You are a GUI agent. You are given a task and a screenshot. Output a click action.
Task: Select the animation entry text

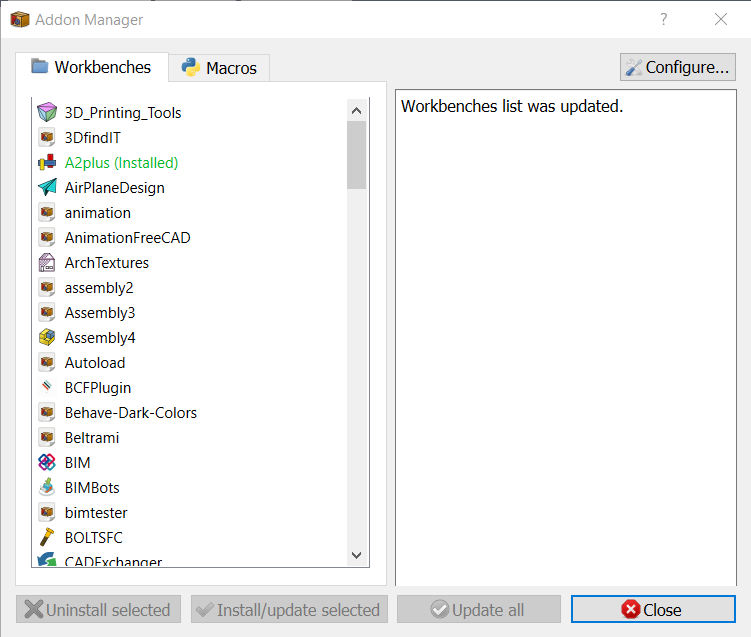coord(98,213)
